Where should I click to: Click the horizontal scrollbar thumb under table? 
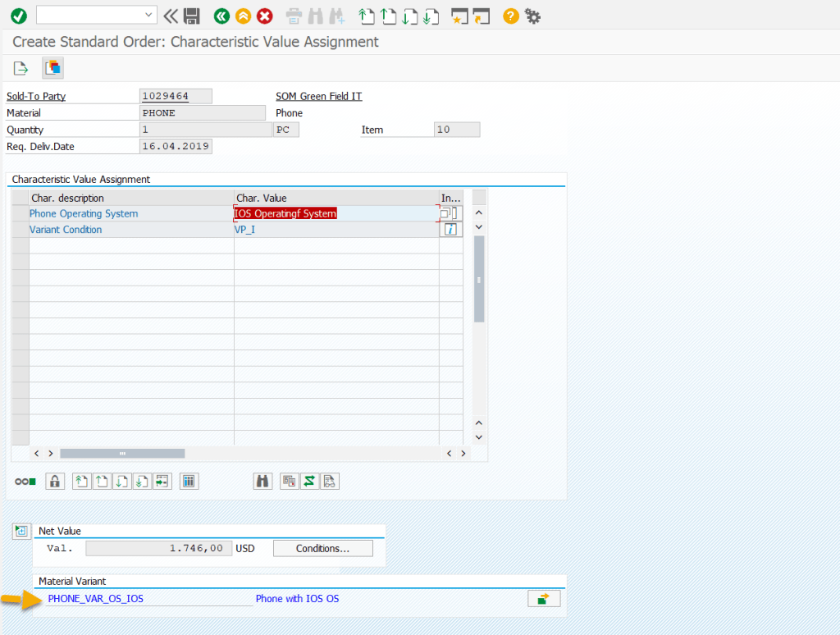[x=122, y=454]
